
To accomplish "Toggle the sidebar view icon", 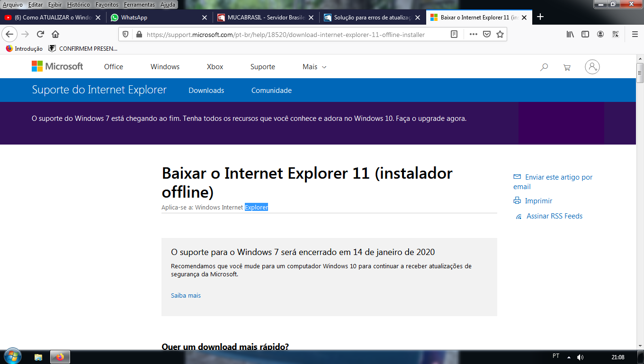I will pyautogui.click(x=585, y=34).
